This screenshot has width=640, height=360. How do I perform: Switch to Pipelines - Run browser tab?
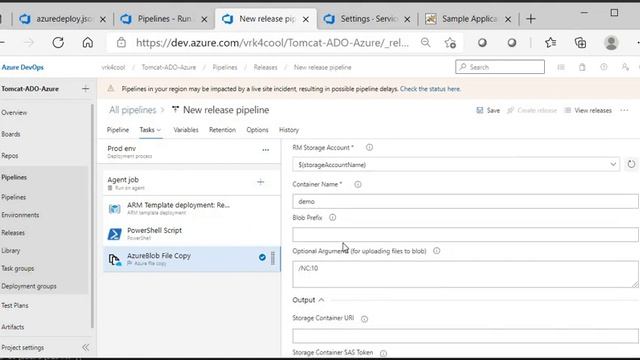tap(164, 19)
